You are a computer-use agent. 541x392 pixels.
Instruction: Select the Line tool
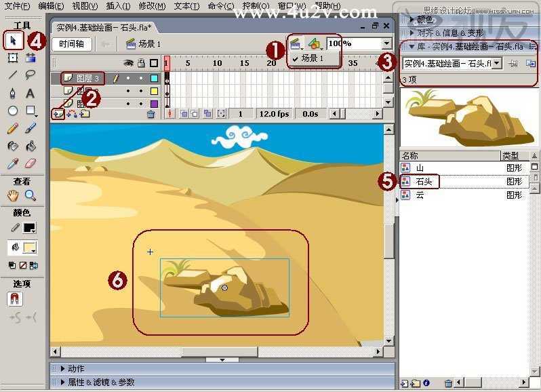click(x=13, y=75)
